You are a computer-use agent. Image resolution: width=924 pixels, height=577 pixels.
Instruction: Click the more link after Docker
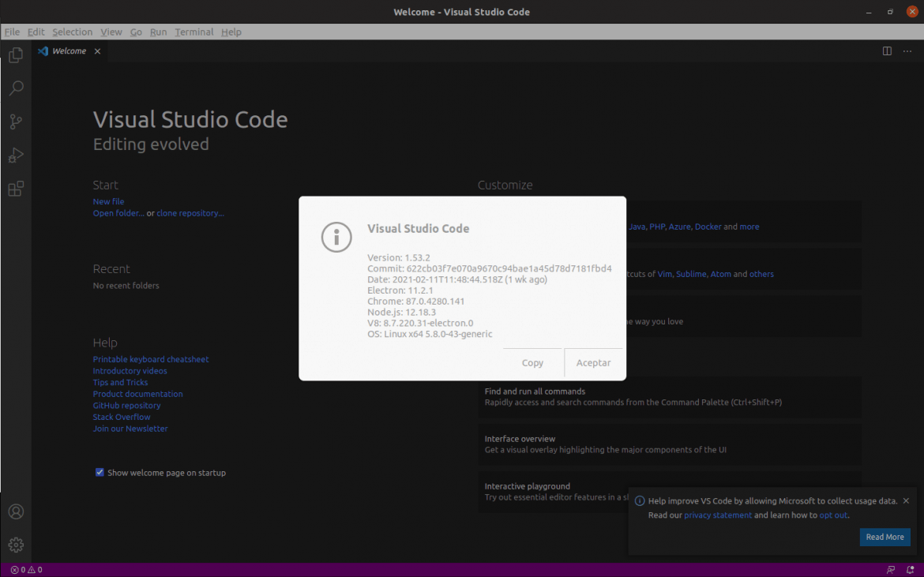click(749, 227)
